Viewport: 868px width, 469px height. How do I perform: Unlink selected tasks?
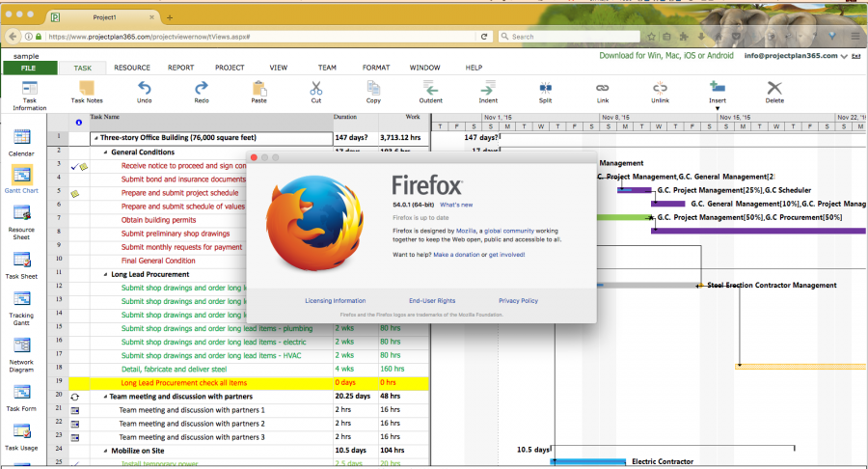coord(660,92)
